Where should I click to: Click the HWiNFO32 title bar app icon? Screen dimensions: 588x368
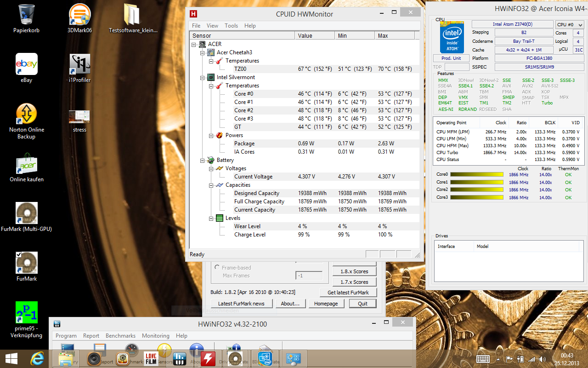point(57,324)
